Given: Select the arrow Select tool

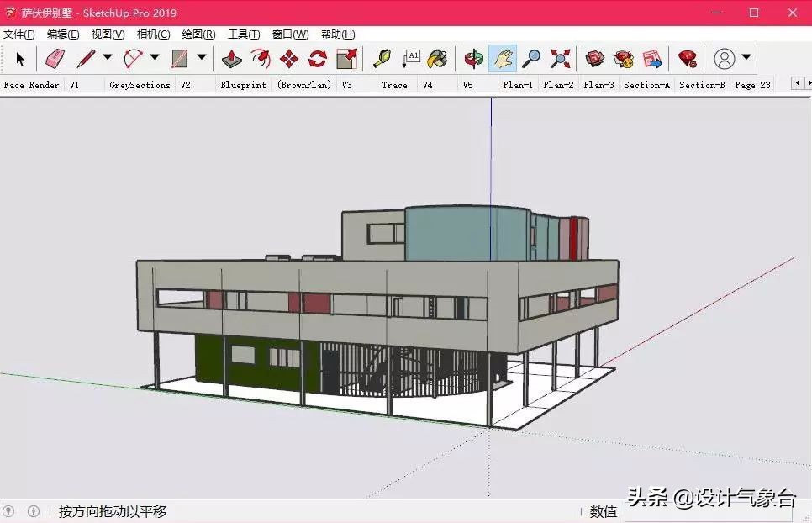Looking at the screenshot, I should (20, 59).
